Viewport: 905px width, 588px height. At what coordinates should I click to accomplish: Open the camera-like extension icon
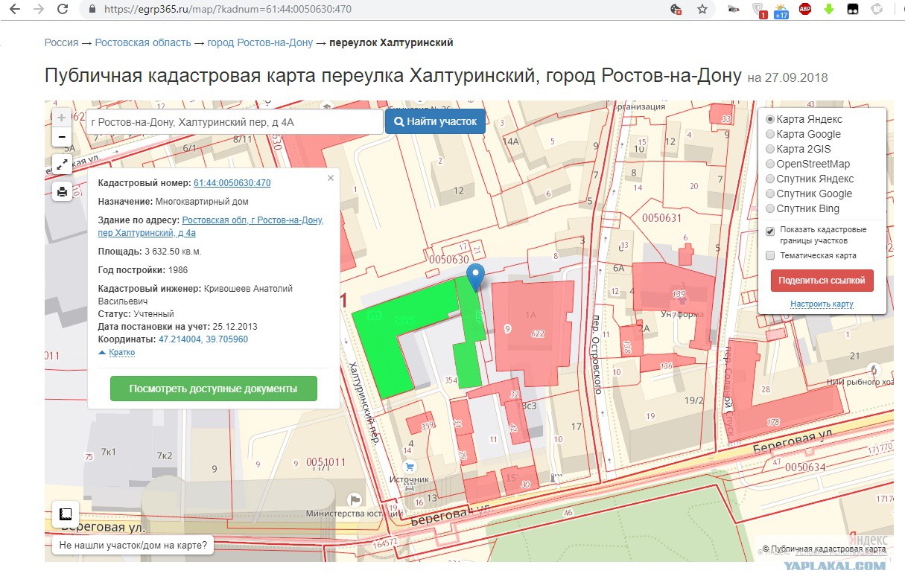[x=734, y=10]
